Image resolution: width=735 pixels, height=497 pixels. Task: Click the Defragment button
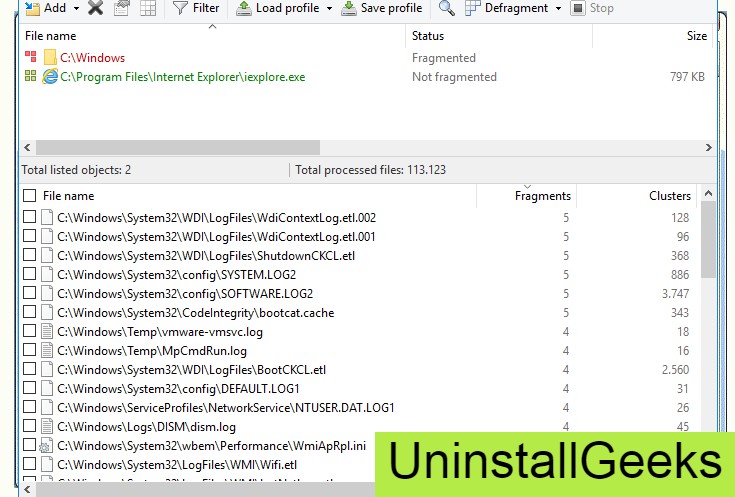click(x=506, y=8)
